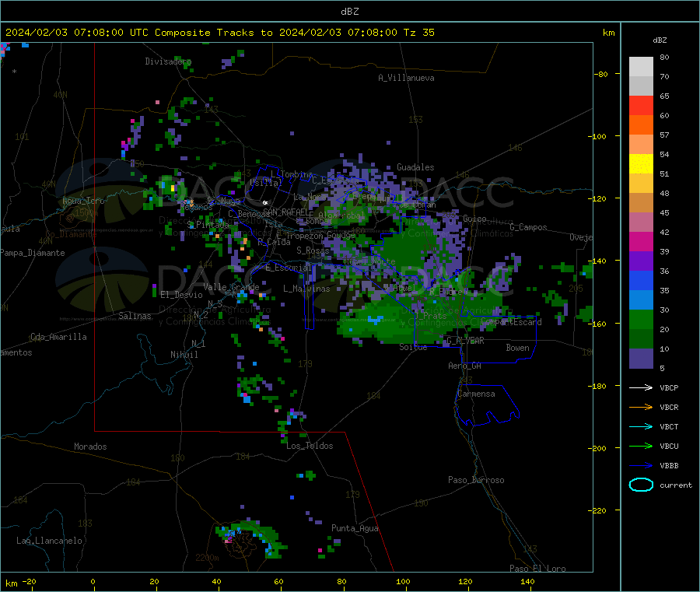Select the bright green 20-30 dBZ band

pyautogui.click(x=641, y=319)
